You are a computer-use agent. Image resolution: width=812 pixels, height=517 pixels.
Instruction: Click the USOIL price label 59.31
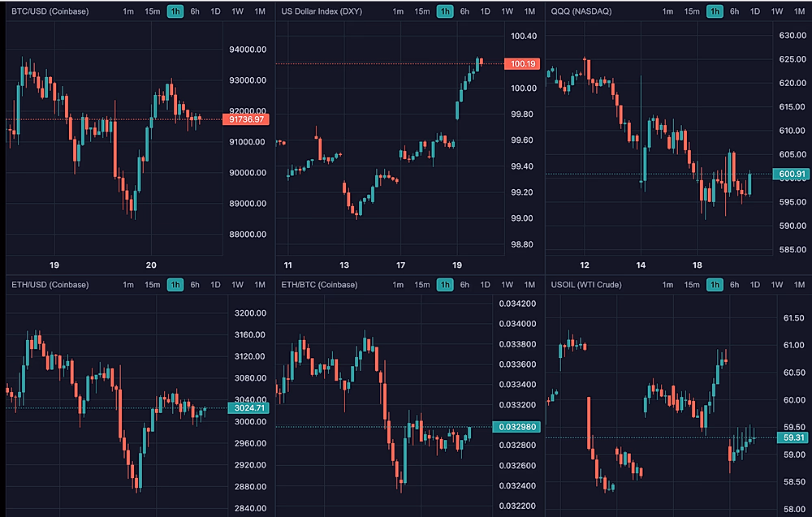coord(790,437)
